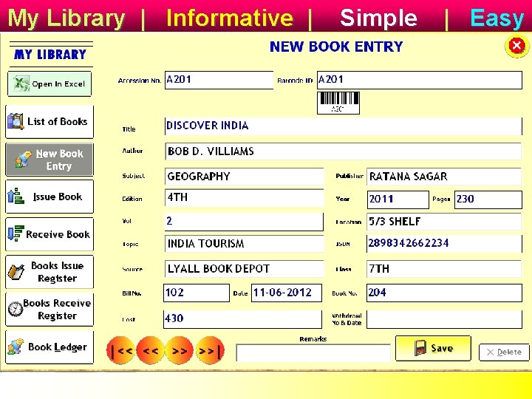Click the book-and-pen icon on Books Issue Register
The width and height of the screenshot is (532, 399).
click(x=16, y=272)
